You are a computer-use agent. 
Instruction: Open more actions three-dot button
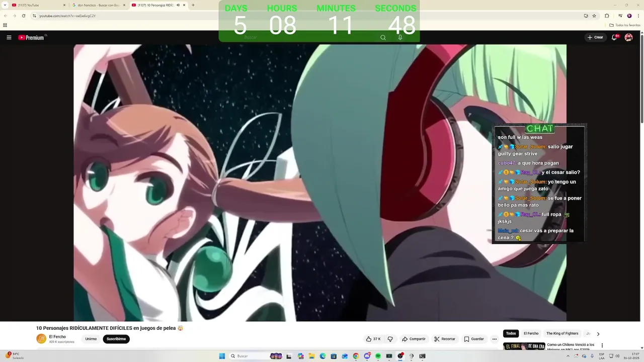pos(494,339)
